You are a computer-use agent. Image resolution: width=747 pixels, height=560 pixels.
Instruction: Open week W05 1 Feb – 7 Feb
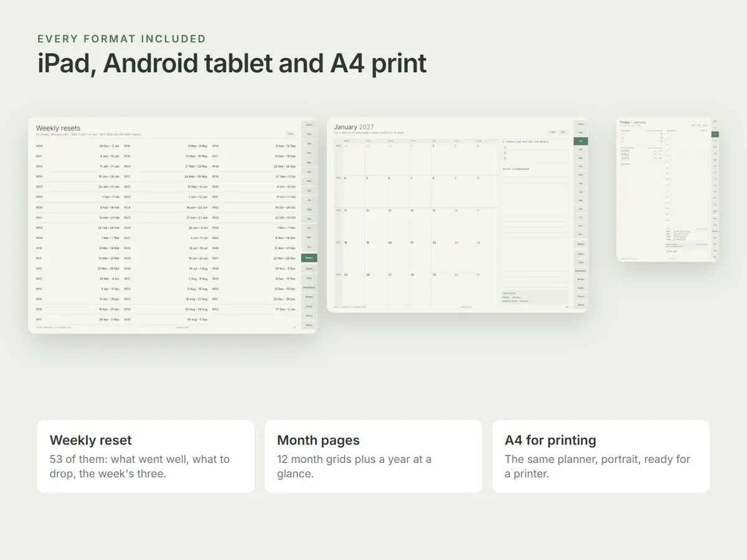(77, 197)
